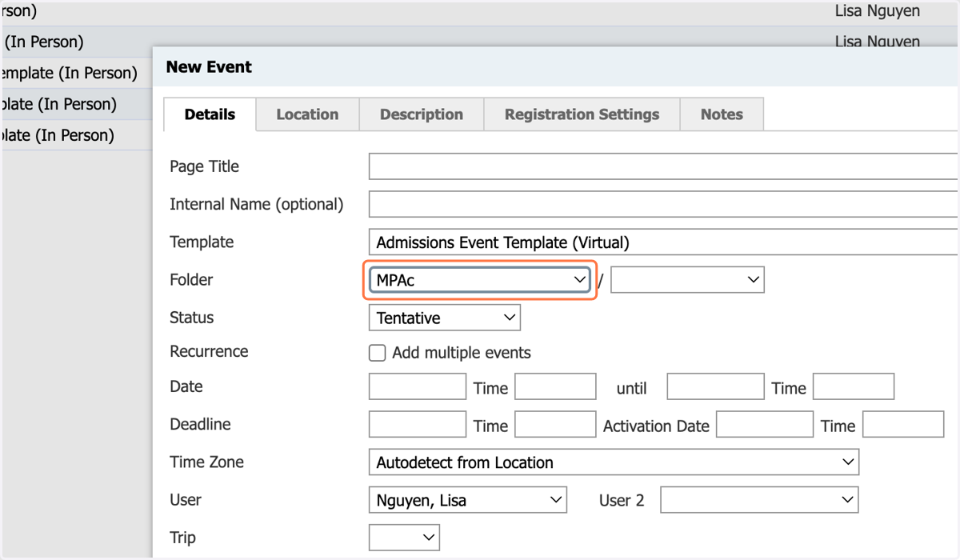The image size is (960, 560).
Task: Click the Deadline date field
Action: click(417, 424)
